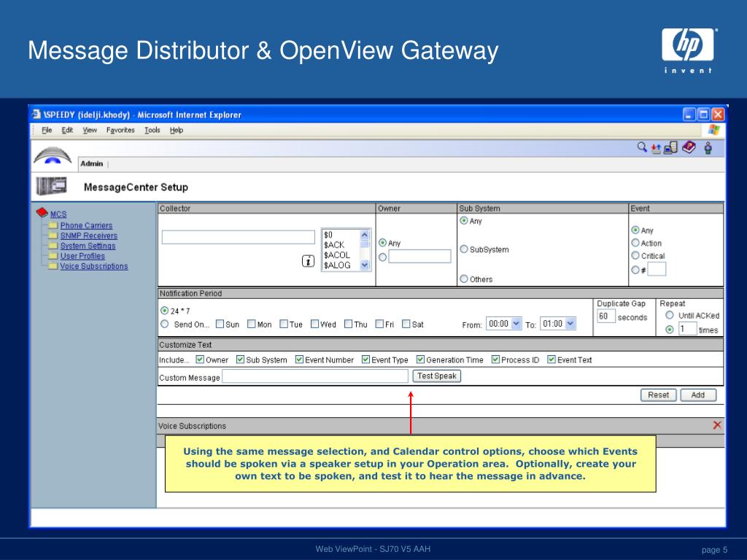Open the Favorites menu
The width and height of the screenshot is (747, 560).
pos(120,130)
